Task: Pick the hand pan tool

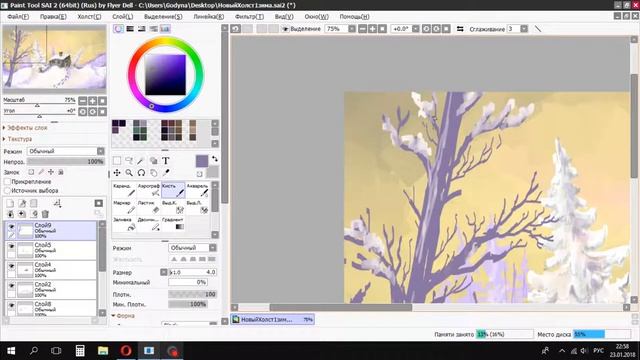Action: click(153, 173)
